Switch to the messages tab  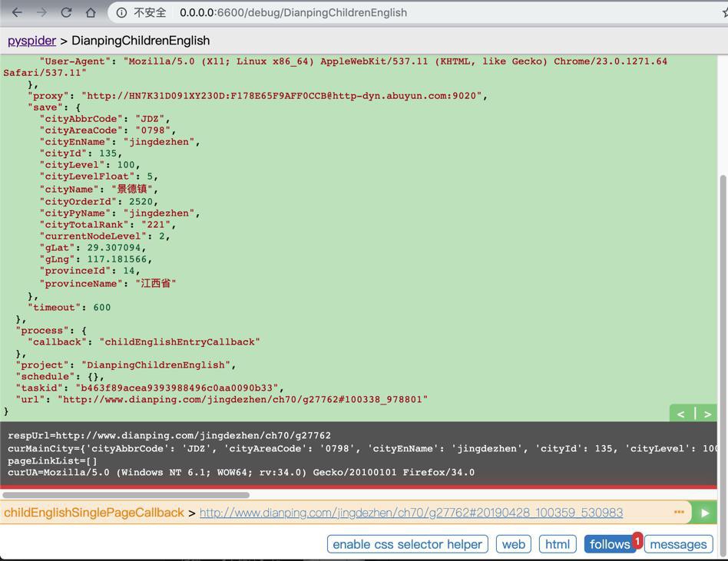[x=678, y=544]
